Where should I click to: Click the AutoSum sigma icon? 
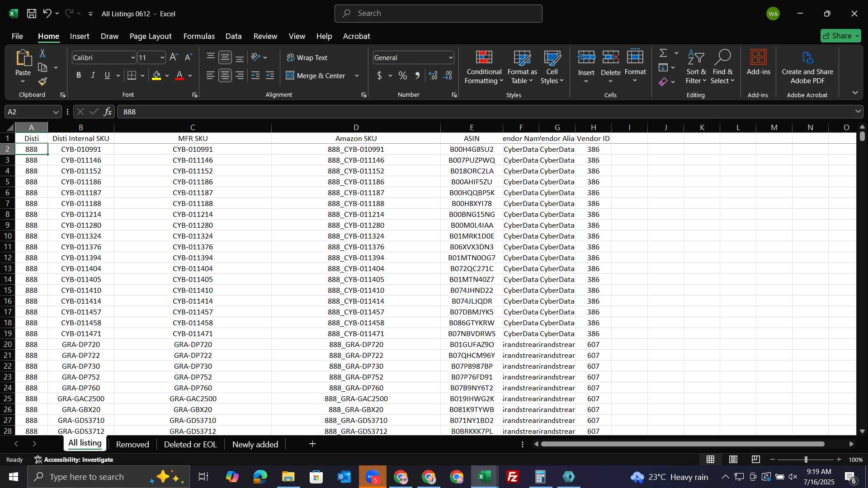(x=663, y=53)
